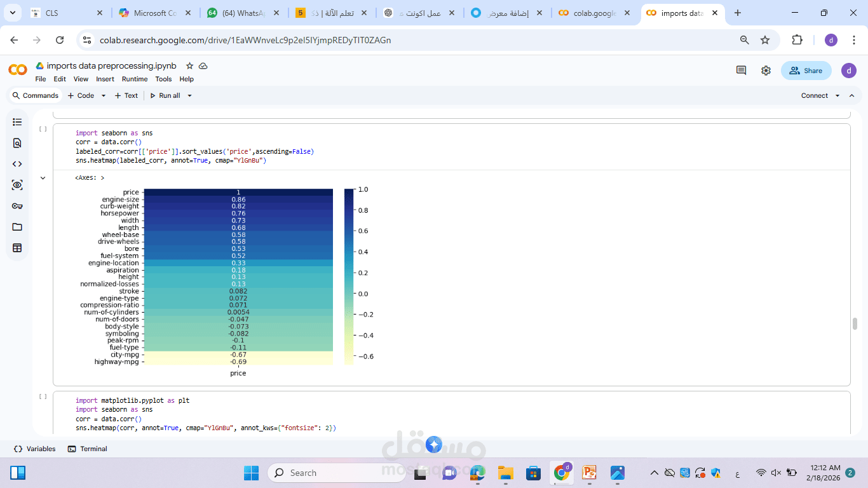Click the notebook vertical scrollbar thumb
The width and height of the screenshot is (868, 488).
tap(855, 323)
